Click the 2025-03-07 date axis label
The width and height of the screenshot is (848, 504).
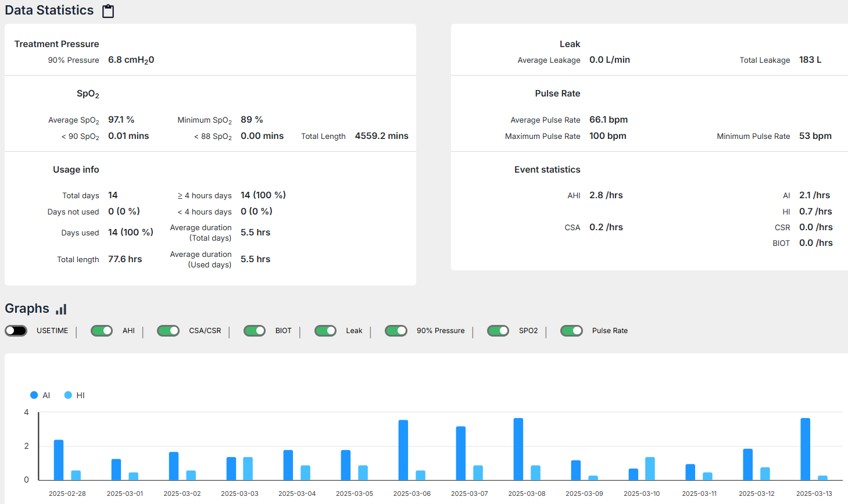point(469,494)
